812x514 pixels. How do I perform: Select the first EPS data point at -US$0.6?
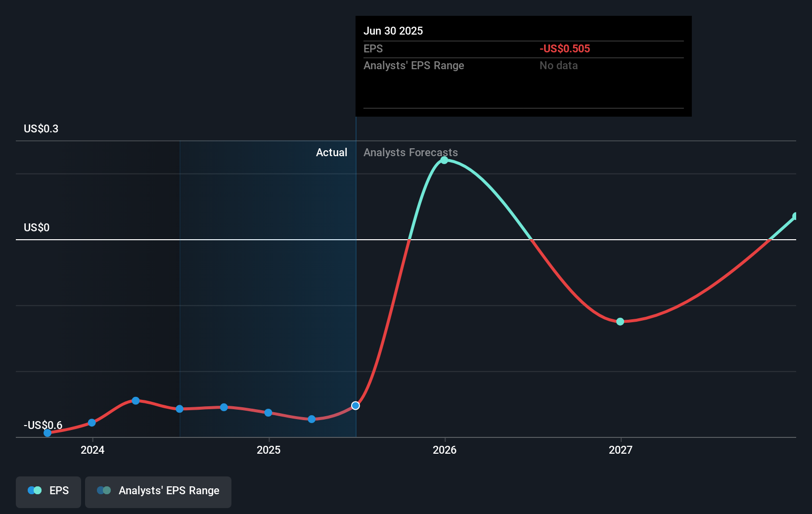[x=47, y=433]
